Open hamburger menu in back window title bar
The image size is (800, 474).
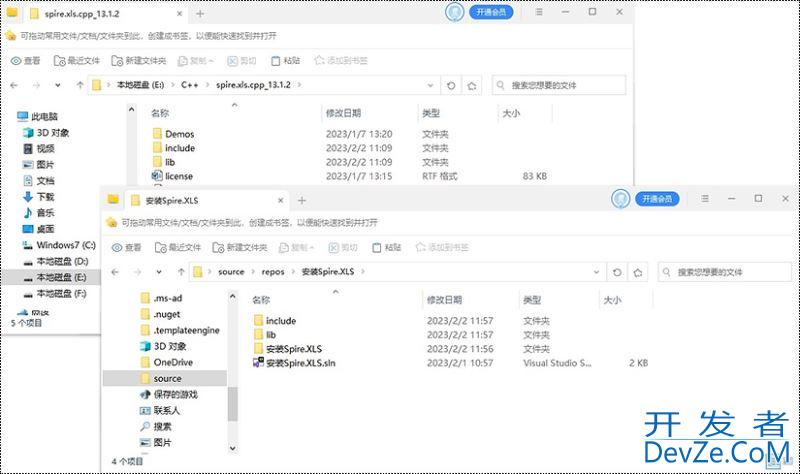[x=539, y=12]
